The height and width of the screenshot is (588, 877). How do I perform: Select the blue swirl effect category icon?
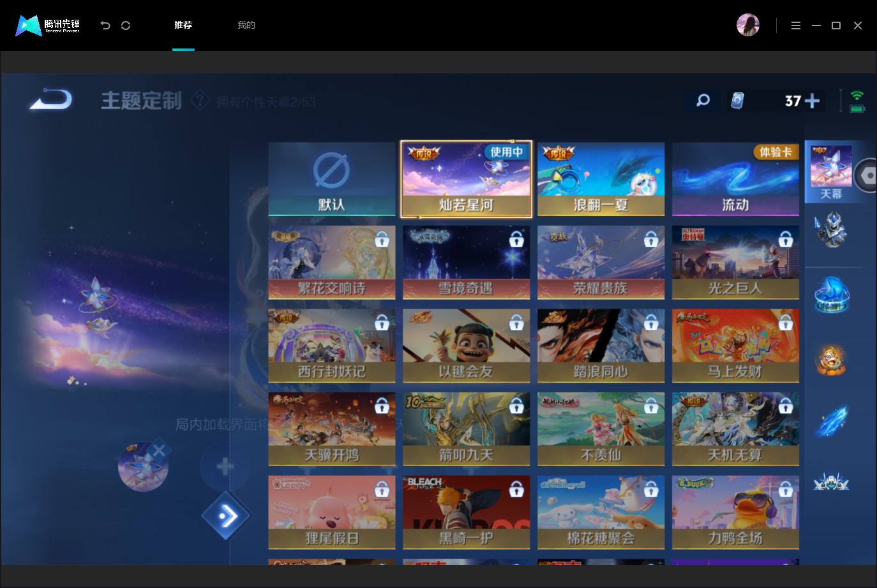click(831, 295)
